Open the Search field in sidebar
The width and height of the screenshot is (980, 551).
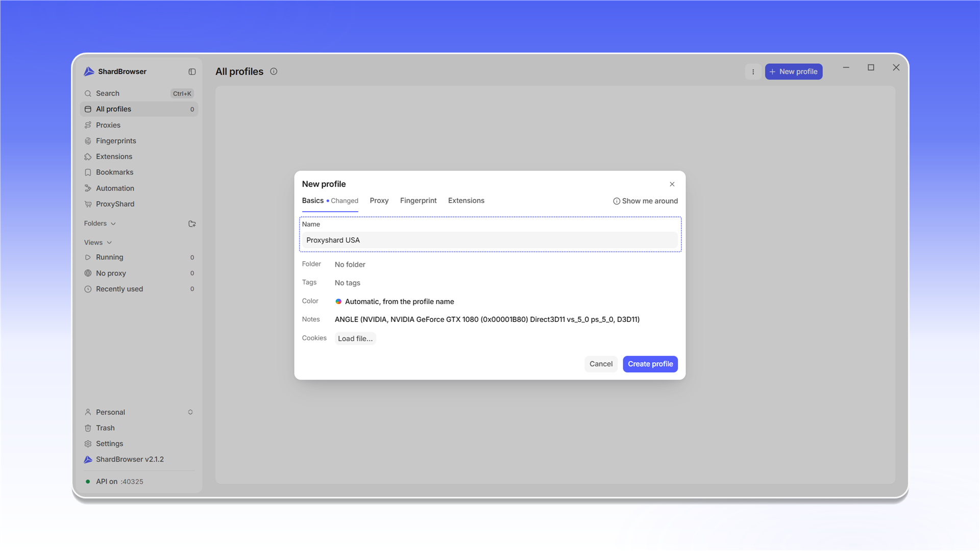click(x=139, y=93)
